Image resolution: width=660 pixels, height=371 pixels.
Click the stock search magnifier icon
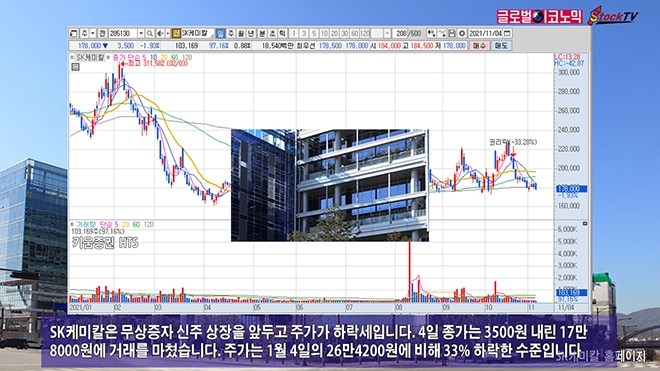pos(149,33)
